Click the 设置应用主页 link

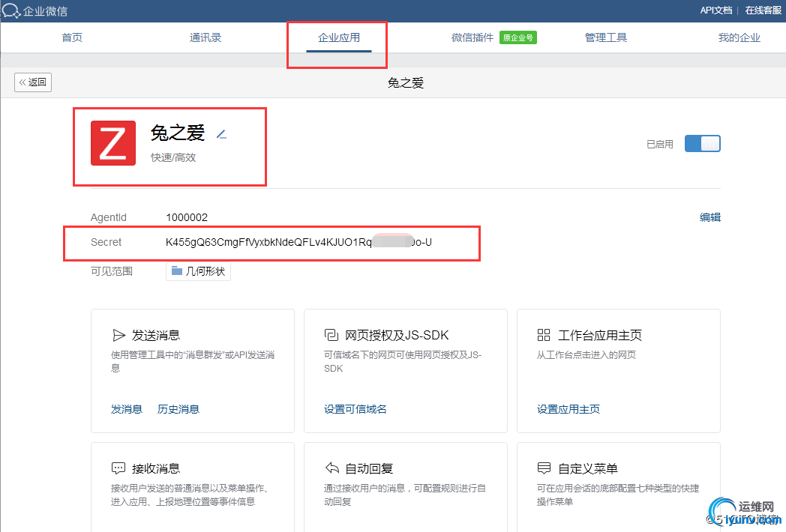[568, 409]
